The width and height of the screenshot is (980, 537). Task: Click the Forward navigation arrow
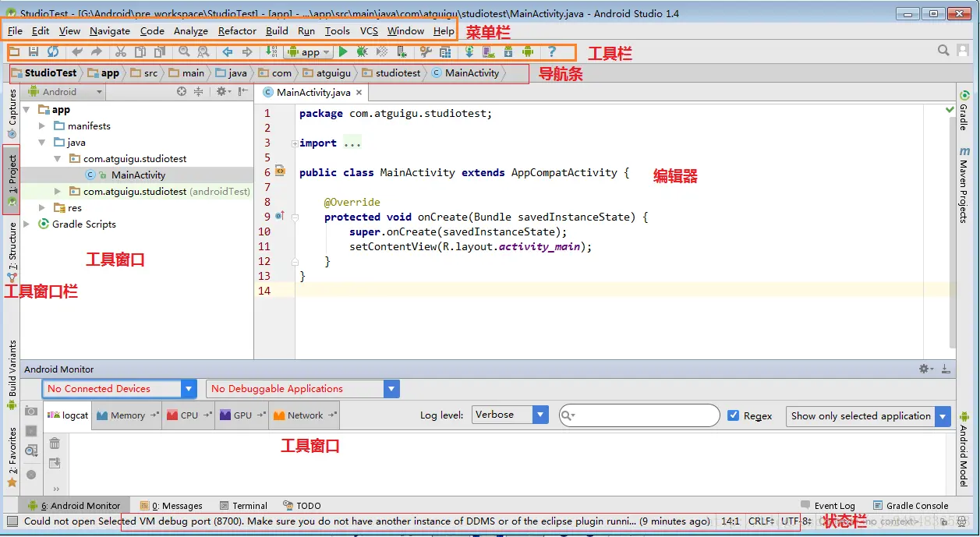[x=247, y=52]
